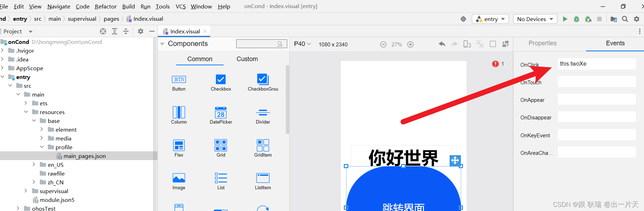Click Expand All in Project panel

point(115,31)
